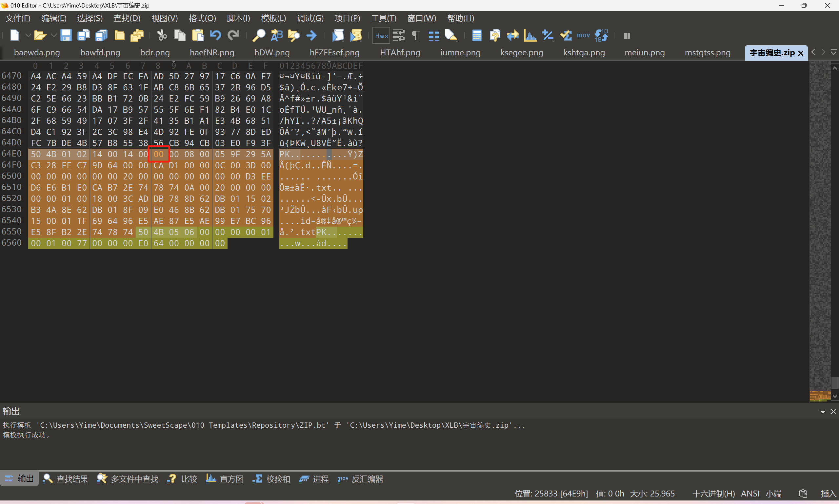Click the base converter icon
The width and height of the screenshot is (839, 504).
click(x=601, y=35)
